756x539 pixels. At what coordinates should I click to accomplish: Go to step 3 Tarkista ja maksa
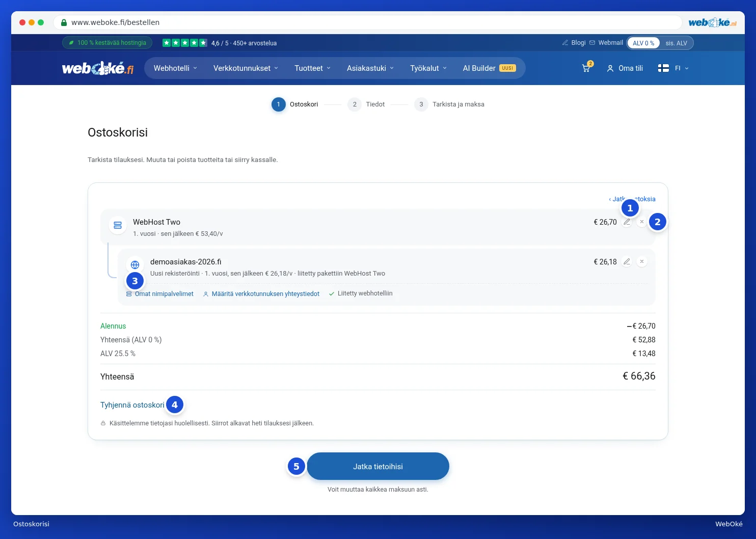(449, 104)
